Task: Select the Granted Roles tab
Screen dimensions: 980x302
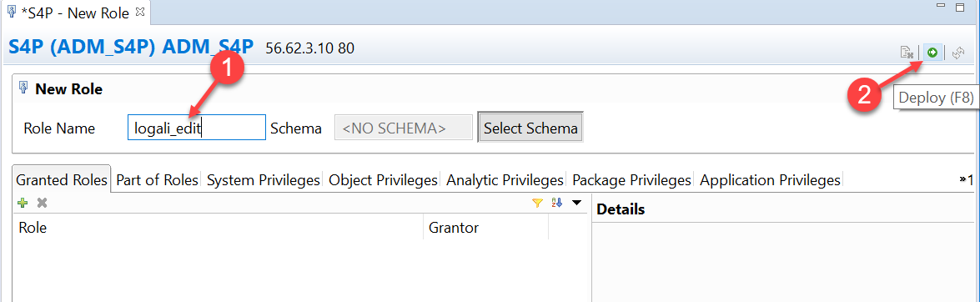Action: point(61,180)
